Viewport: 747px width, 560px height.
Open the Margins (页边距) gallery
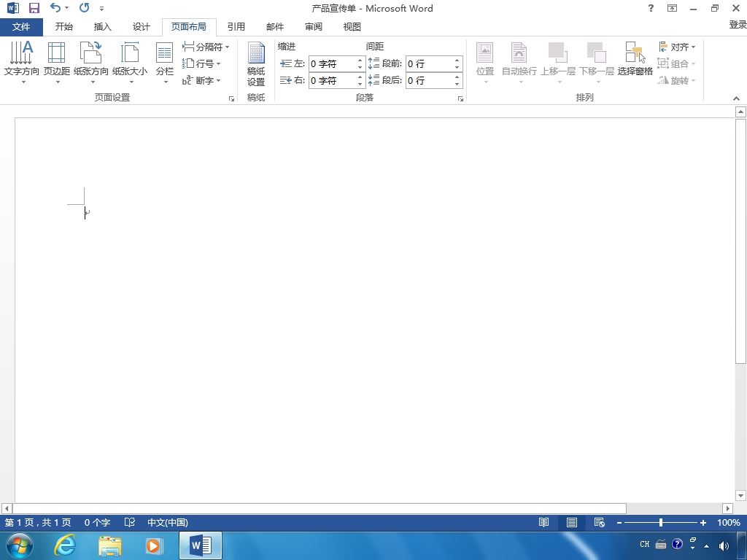tap(57, 63)
